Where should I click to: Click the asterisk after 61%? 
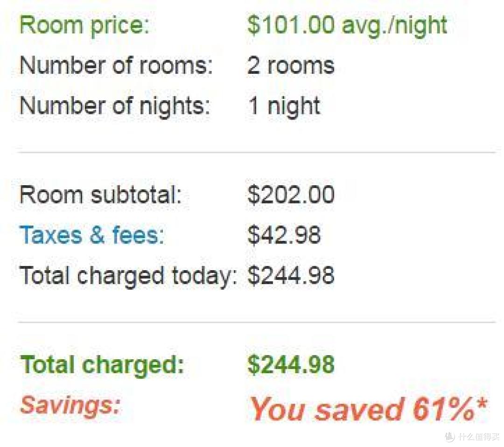(482, 403)
